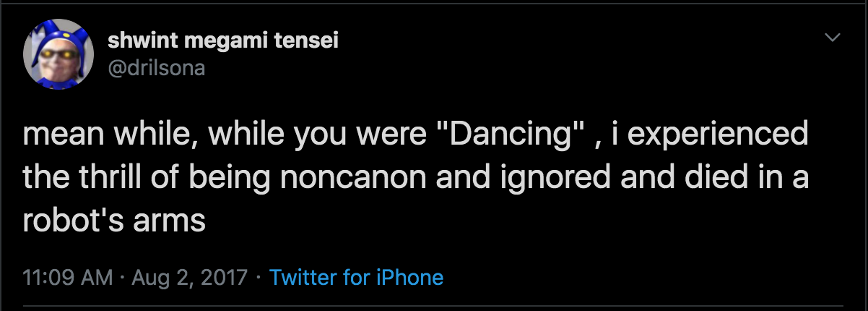Select the Aug 2, 2017 date
868x311 pixels.
pos(188,276)
